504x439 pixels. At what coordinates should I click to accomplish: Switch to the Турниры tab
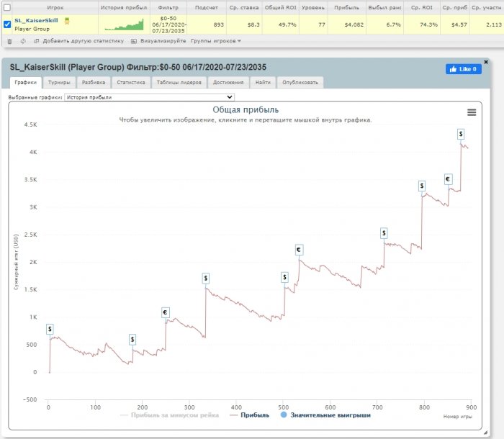coord(59,83)
